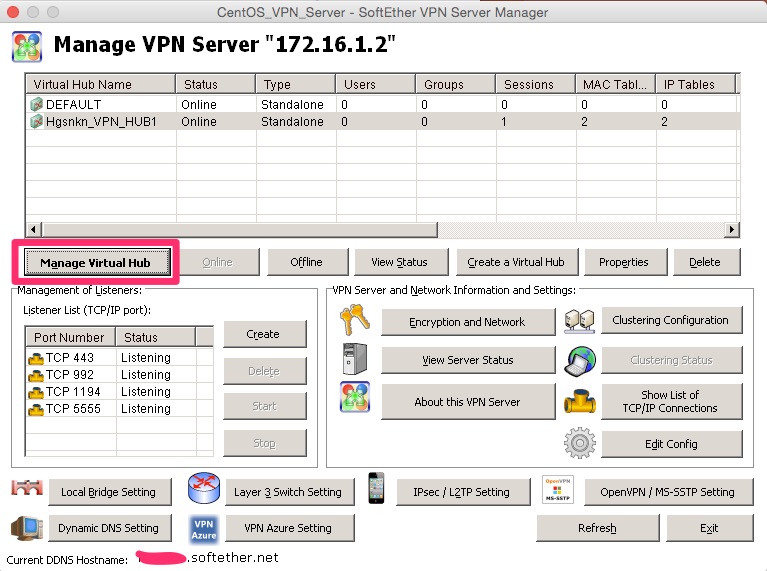Click the hub list right scroll arrow
The image size is (767, 571).
point(732,229)
